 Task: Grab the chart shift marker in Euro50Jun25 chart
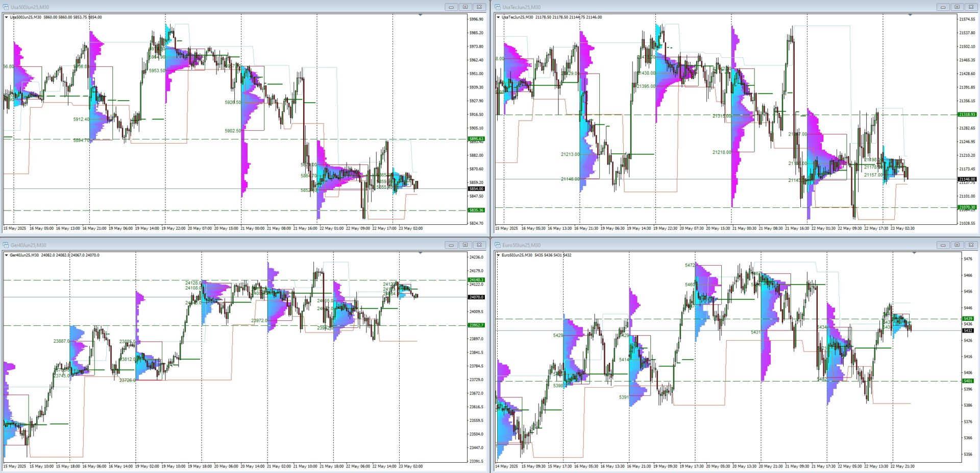coord(914,253)
